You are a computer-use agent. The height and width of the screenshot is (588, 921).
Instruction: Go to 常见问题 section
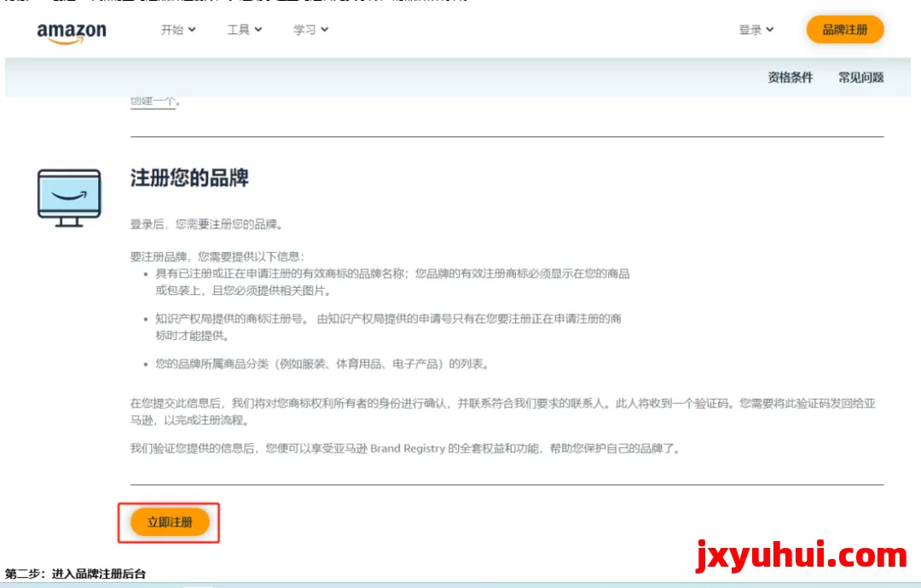860,78
